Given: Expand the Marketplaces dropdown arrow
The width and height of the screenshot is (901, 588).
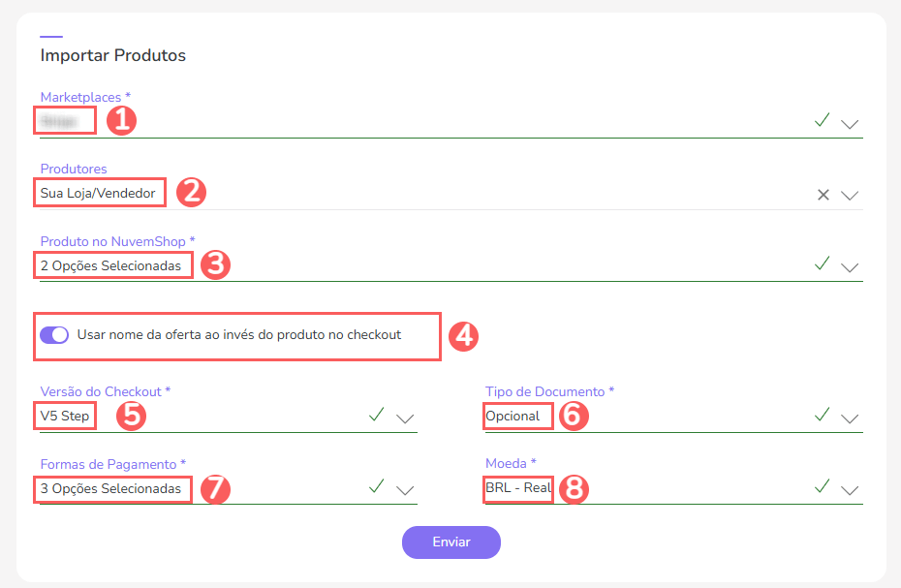Looking at the screenshot, I should coord(850,124).
